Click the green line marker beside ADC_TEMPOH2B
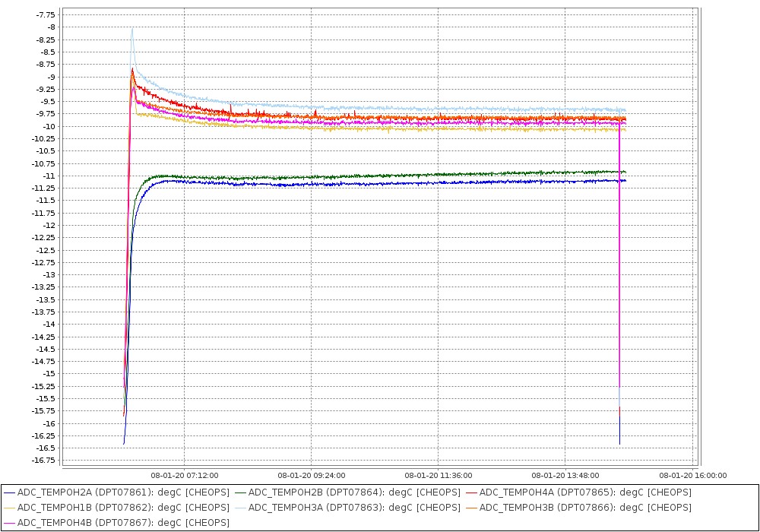760x532 pixels. (241, 492)
